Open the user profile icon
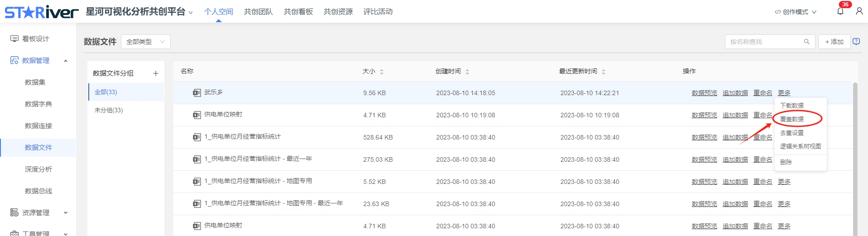The width and height of the screenshot is (868, 236). point(859,11)
